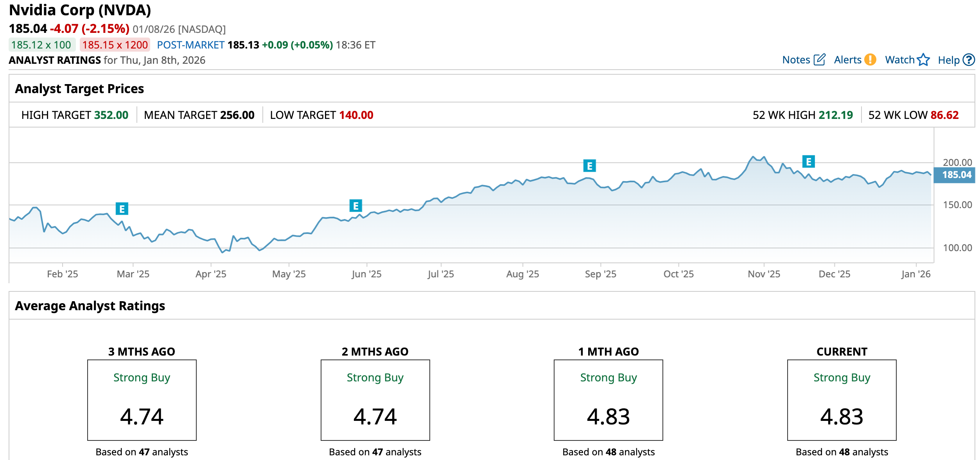Select the 3 Mths Ago 4.74 rating box

[x=142, y=400]
